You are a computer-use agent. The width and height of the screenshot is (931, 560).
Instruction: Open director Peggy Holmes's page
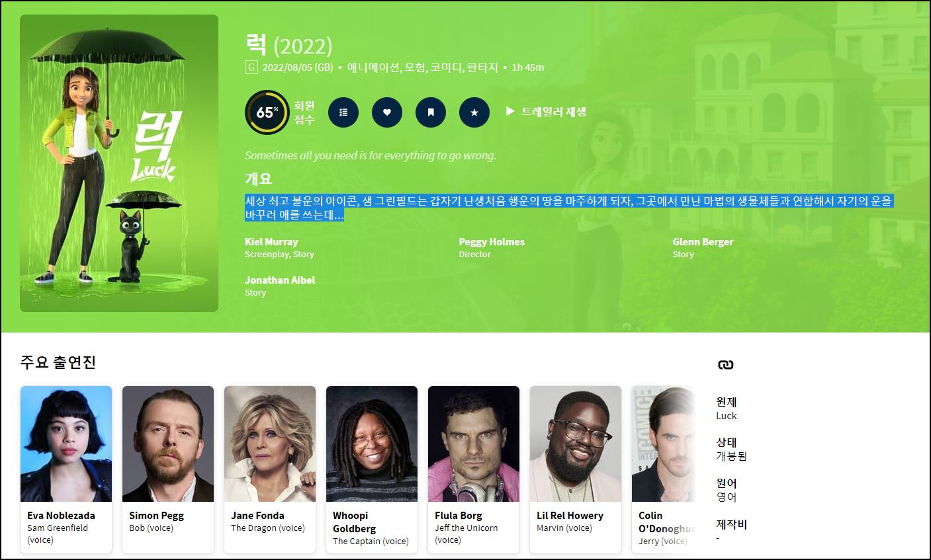coord(492,241)
